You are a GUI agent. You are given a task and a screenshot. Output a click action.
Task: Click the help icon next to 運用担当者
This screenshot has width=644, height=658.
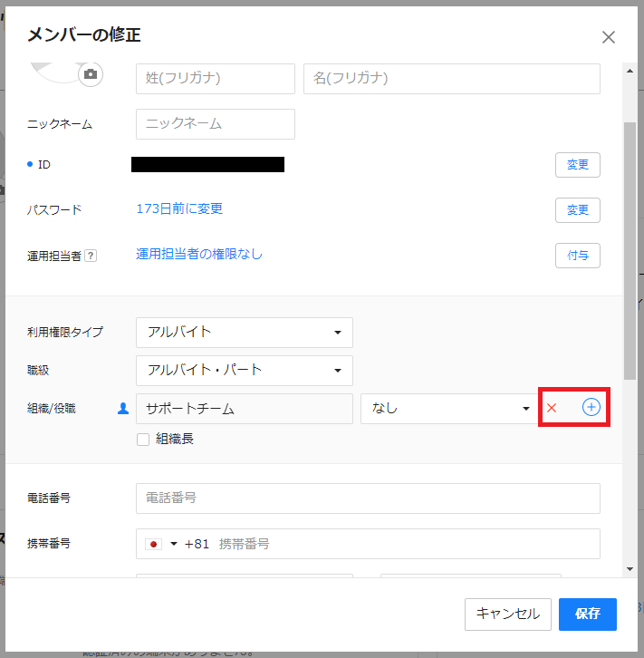[91, 256]
